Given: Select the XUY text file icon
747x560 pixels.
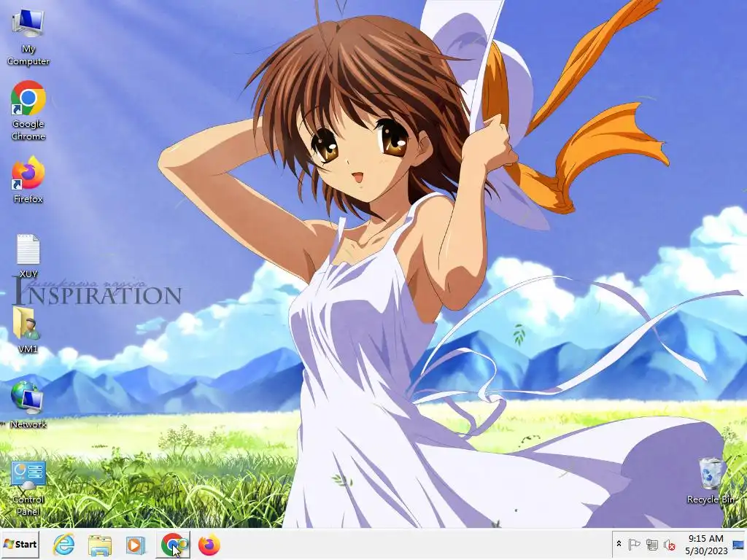Looking at the screenshot, I should [x=28, y=256].
